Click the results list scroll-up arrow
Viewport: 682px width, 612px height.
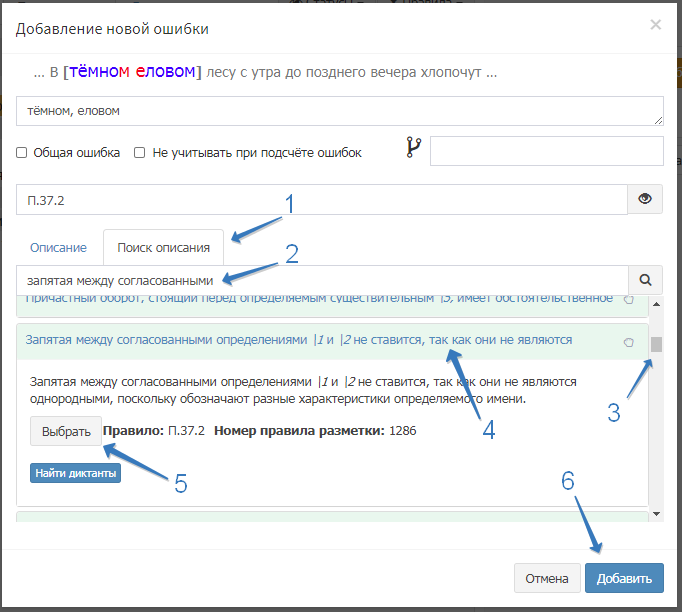pos(656,303)
